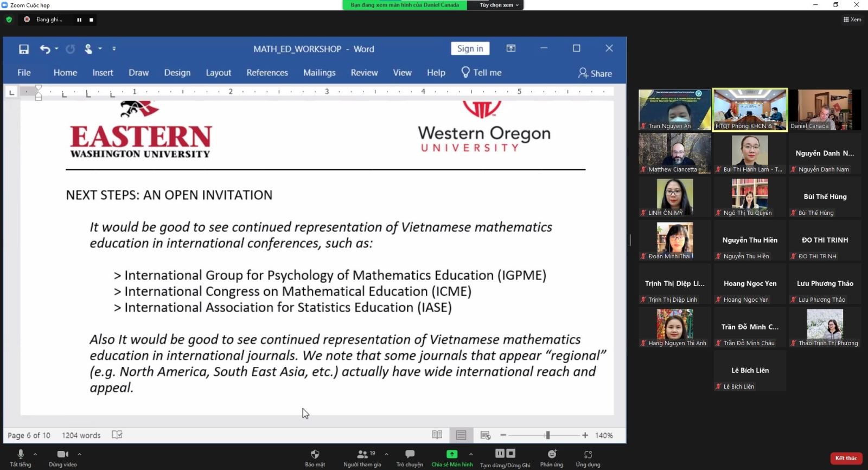Click the Undo arrow in Word

coord(44,49)
